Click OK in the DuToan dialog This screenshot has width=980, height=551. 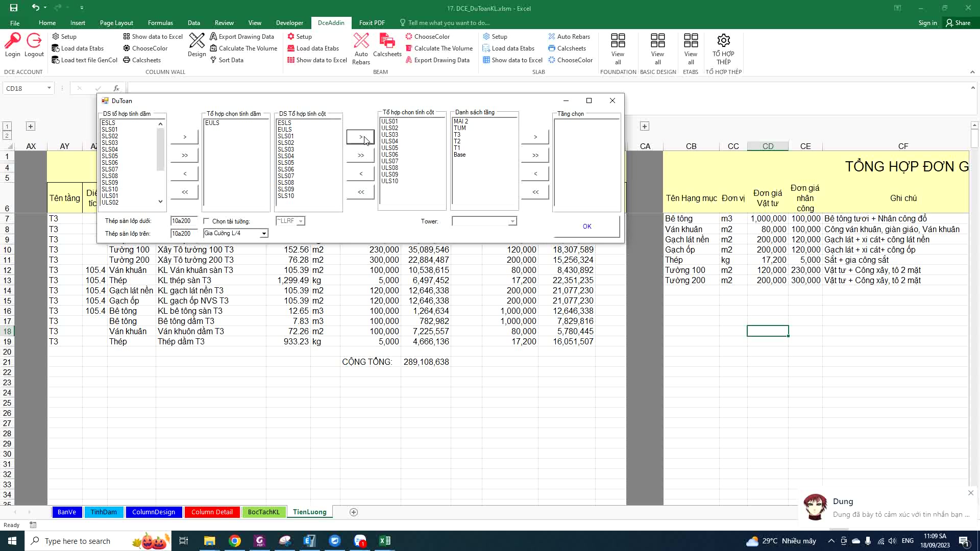[587, 227]
